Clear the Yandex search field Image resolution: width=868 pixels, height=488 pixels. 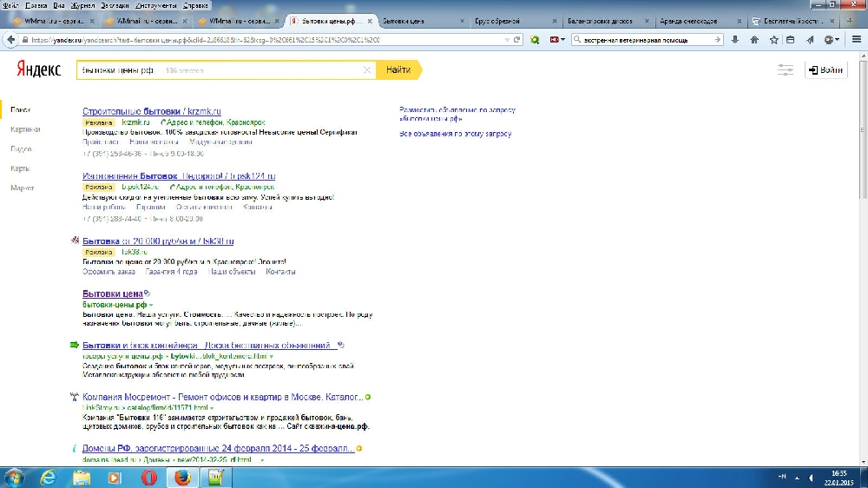click(x=366, y=69)
